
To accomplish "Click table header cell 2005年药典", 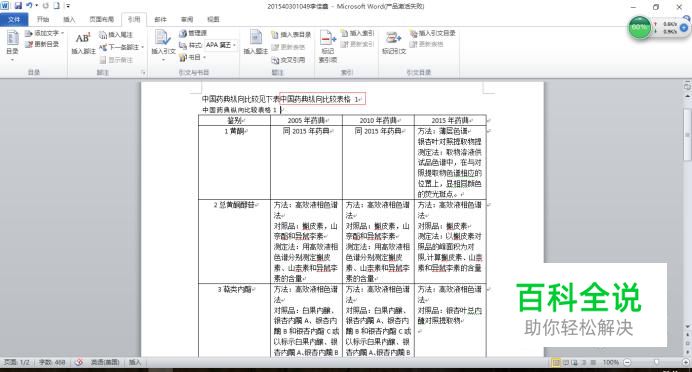I will (x=306, y=120).
